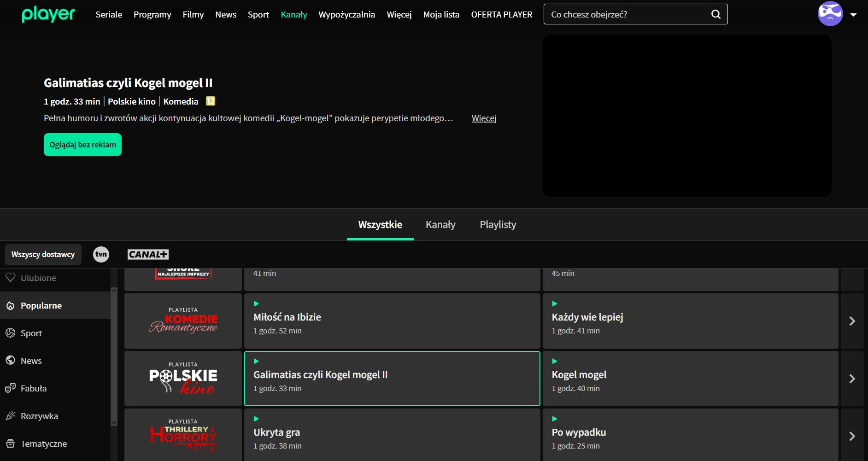Open the Polskie Kino playlist thumbnail
This screenshot has width=868, height=461.
(183, 379)
